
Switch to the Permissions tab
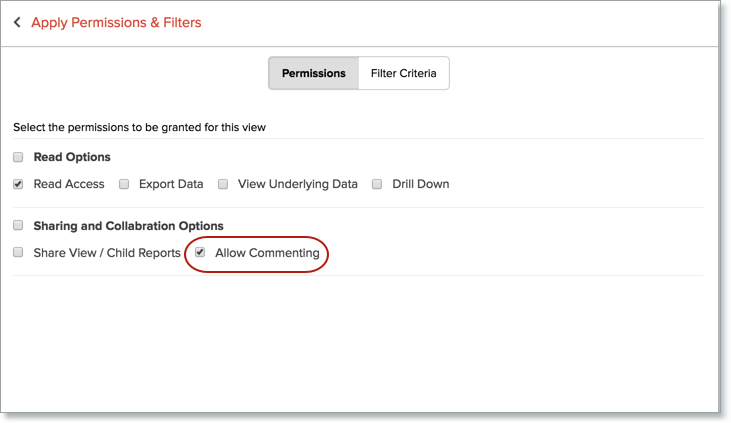click(313, 73)
